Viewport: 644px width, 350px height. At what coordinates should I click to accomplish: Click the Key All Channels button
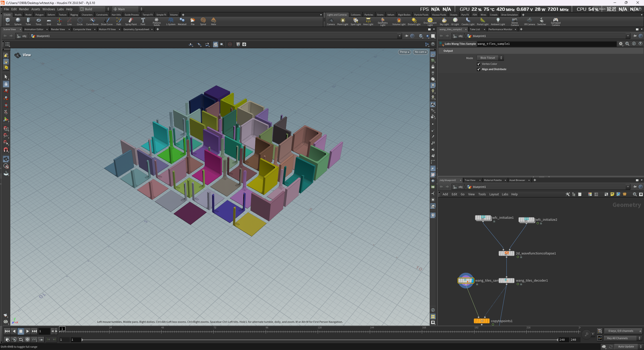coord(617,338)
